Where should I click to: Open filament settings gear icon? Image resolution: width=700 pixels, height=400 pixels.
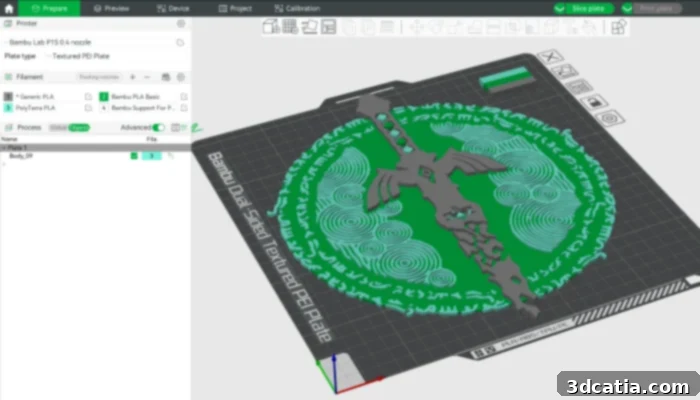[181, 77]
